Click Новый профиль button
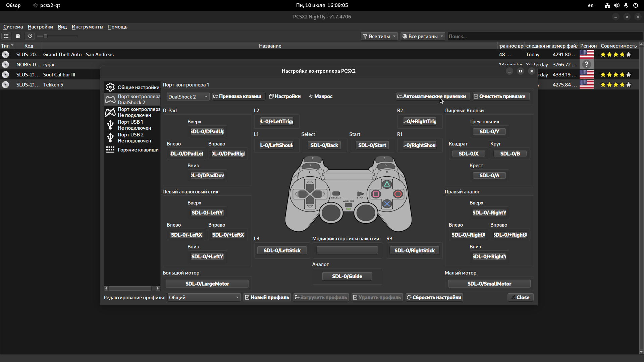The image size is (644, 362). coord(267,297)
